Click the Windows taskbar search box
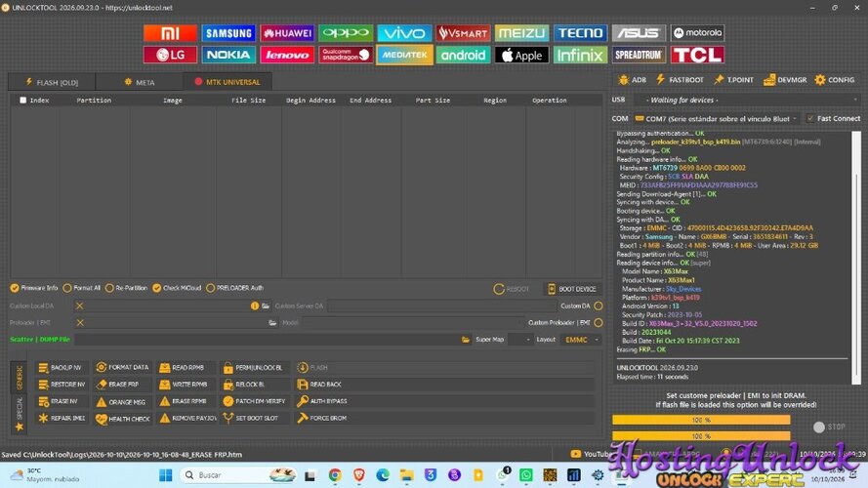The width and height of the screenshot is (868, 488). (x=240, y=475)
